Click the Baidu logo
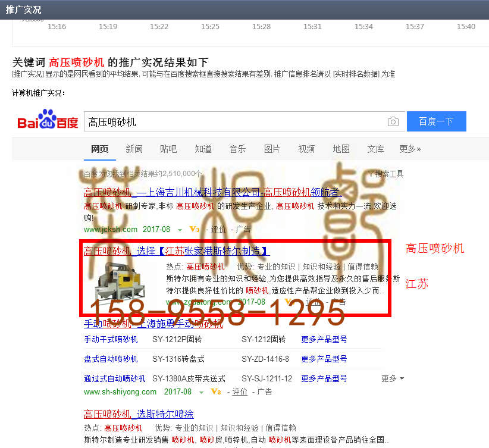The height and width of the screenshot is (448, 489). tap(48, 119)
